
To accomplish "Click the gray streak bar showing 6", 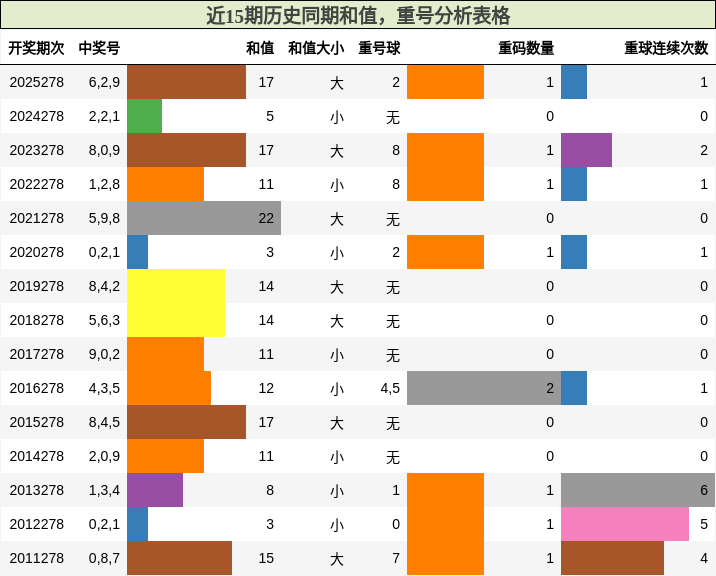I will click(x=638, y=490).
